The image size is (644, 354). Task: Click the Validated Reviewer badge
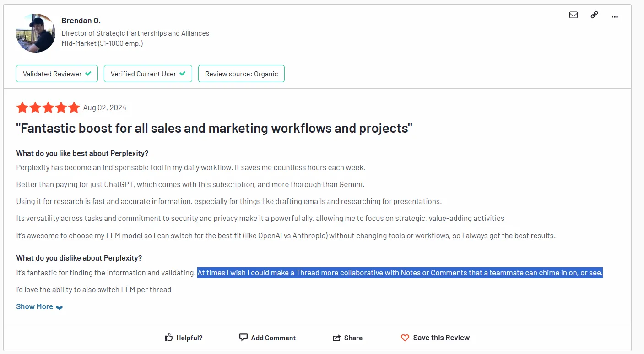(57, 74)
